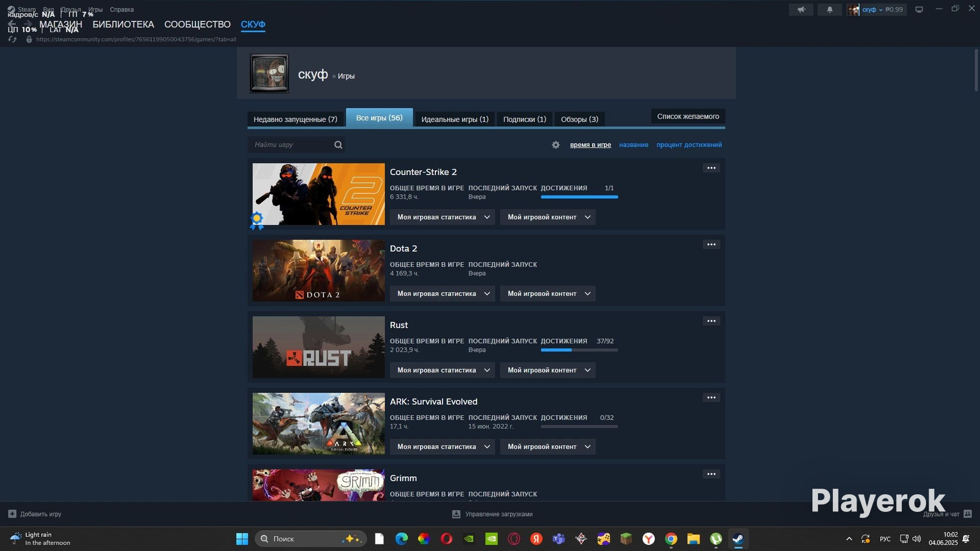Open more options for Rust

(711, 321)
